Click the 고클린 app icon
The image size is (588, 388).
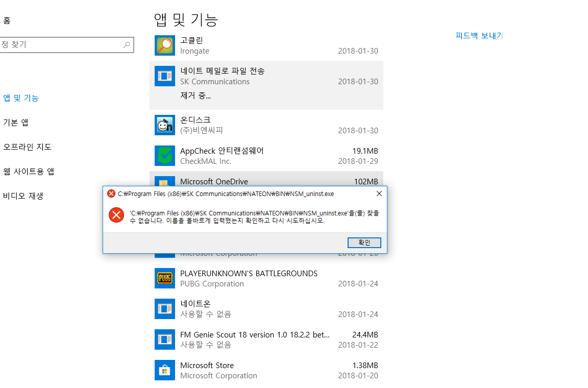click(x=165, y=45)
